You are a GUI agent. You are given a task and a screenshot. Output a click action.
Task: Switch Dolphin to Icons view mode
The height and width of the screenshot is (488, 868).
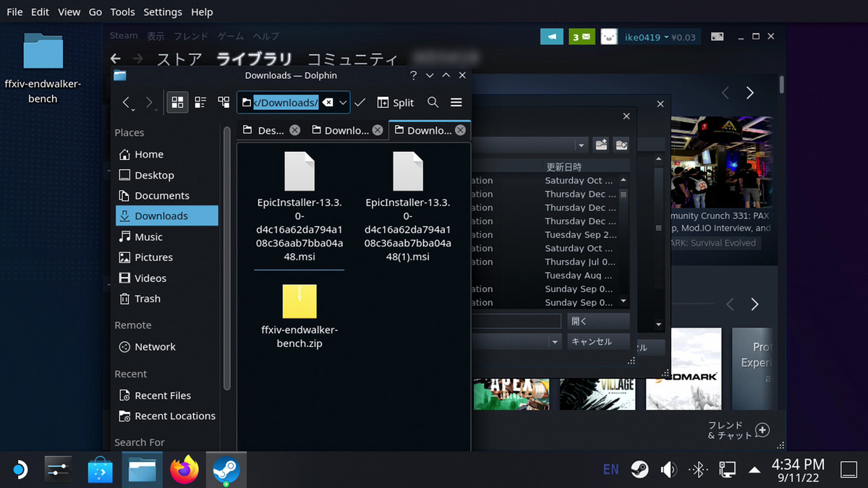click(x=177, y=103)
